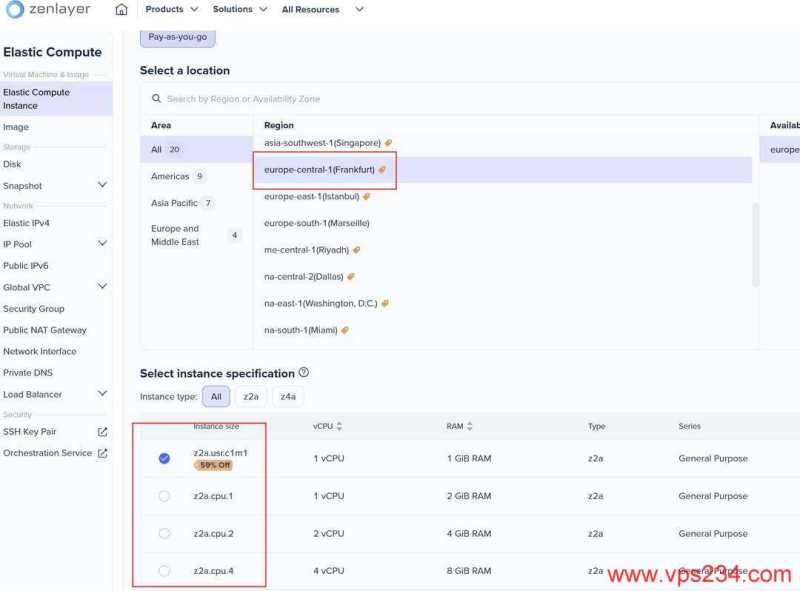Screen dimensions: 800x591
Task: Sort by RAM column arrows icon
Action: pos(470,427)
